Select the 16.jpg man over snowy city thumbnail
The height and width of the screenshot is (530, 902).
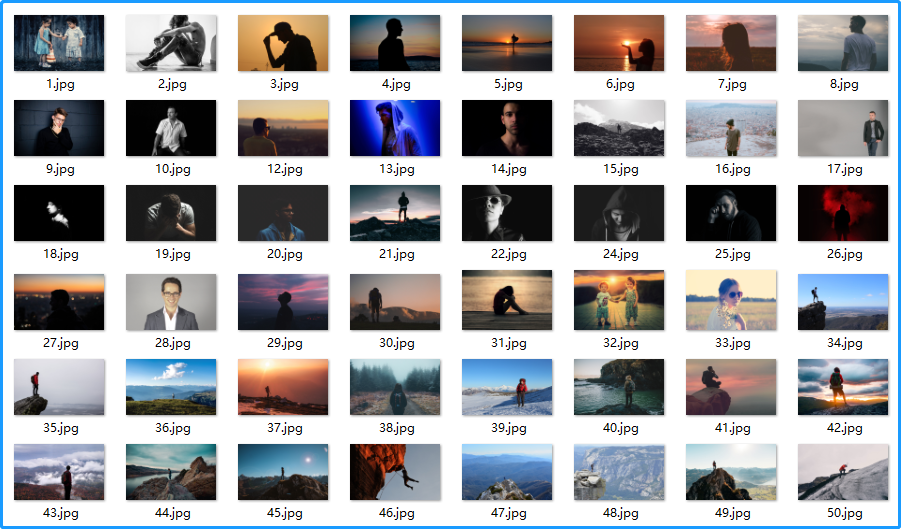click(x=731, y=128)
